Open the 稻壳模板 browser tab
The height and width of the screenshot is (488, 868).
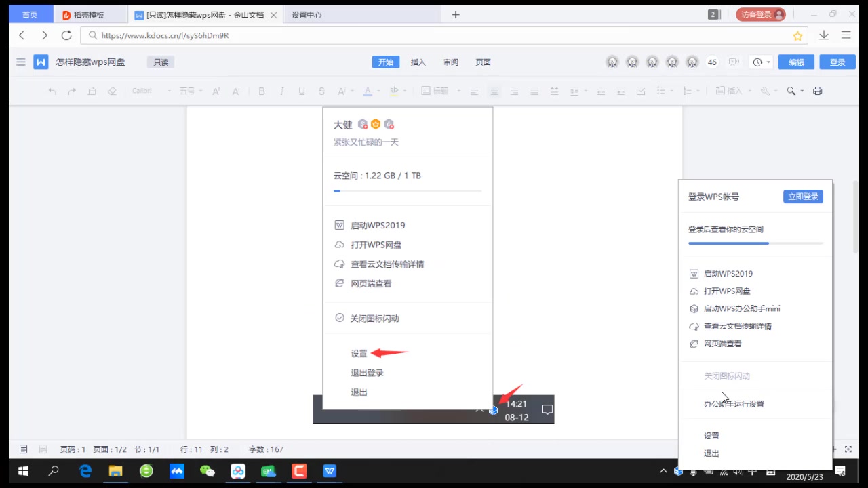click(89, 14)
